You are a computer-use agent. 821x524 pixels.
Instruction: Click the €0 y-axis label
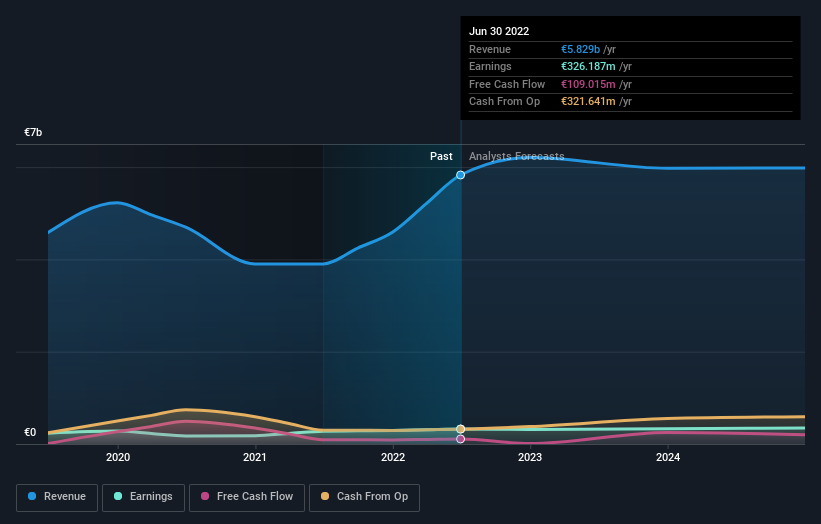[x=30, y=432]
